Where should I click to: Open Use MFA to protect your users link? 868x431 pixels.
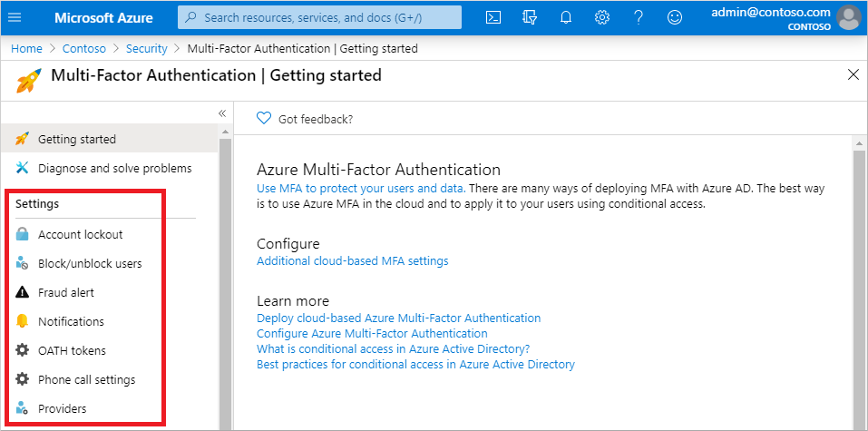click(362, 189)
